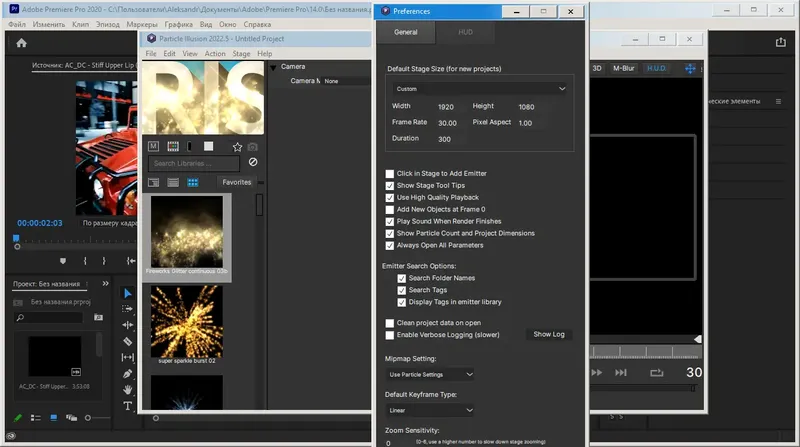Clear the library search with the circle-slash icon

(x=253, y=162)
